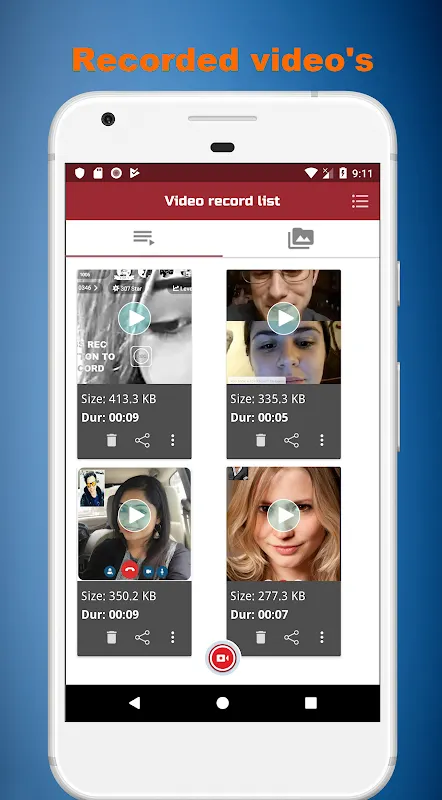Viewport: 442px width, 800px height.
Task: Switch to the image gallery tab
Action: tap(301, 238)
